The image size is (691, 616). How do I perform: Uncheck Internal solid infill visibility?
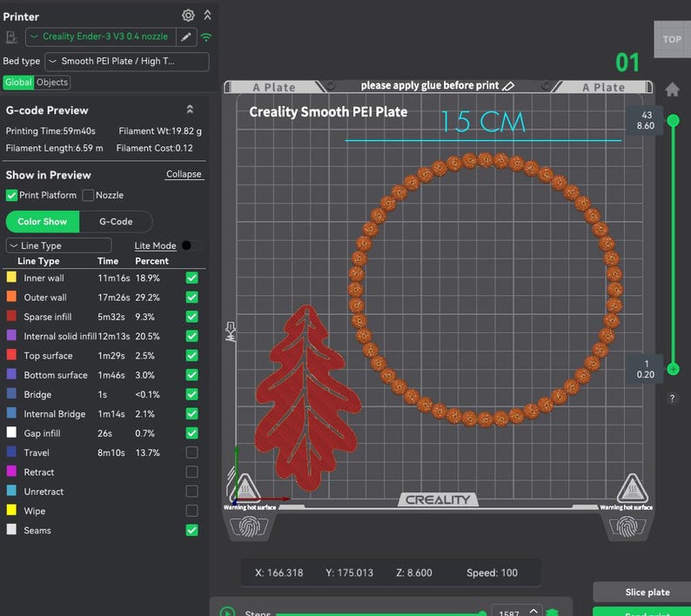191,336
